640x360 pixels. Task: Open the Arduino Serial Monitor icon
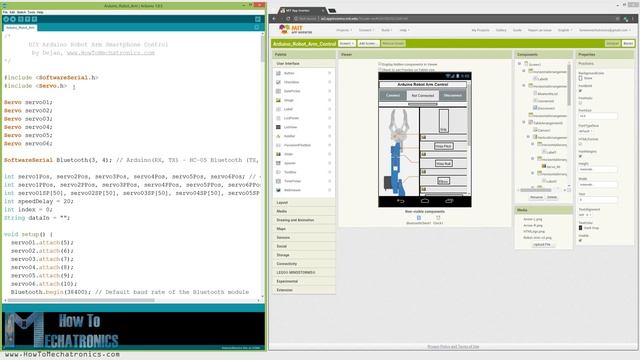tap(258, 19)
